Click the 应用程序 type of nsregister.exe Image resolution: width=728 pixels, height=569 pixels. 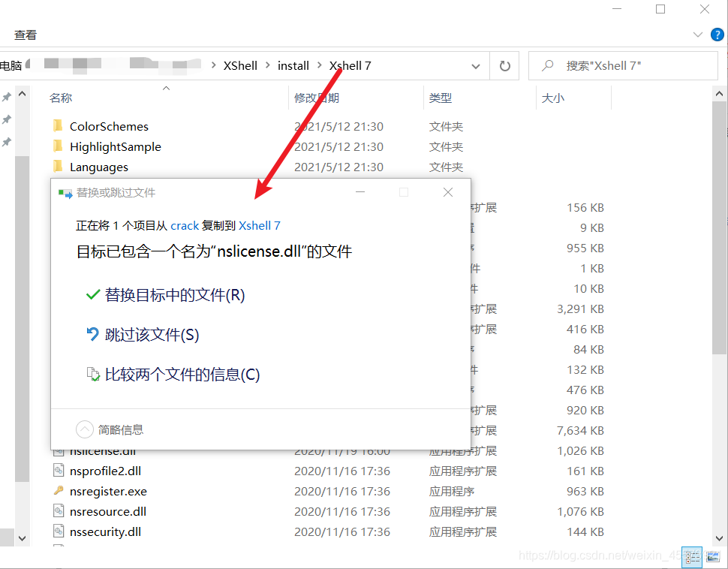pos(451,492)
